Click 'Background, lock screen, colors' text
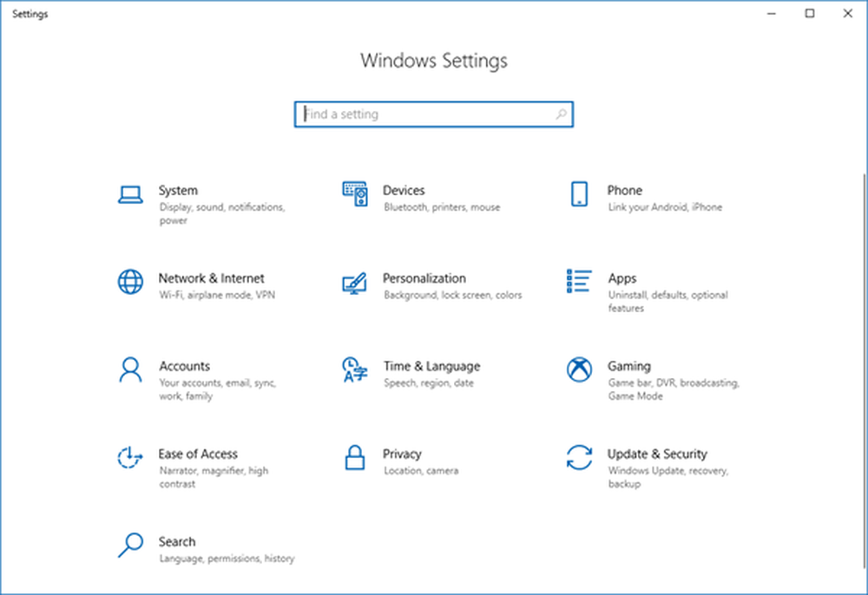This screenshot has width=868, height=595. [452, 295]
